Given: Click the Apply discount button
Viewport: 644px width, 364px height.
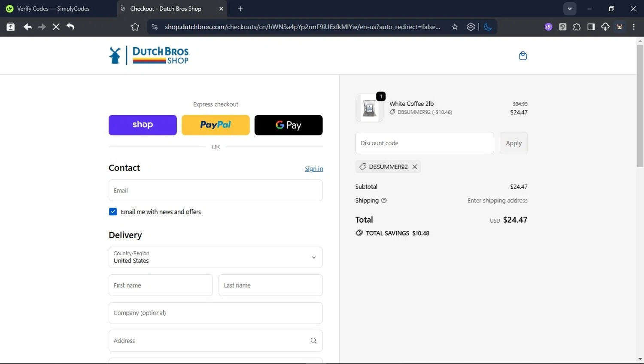Looking at the screenshot, I should pyautogui.click(x=513, y=143).
